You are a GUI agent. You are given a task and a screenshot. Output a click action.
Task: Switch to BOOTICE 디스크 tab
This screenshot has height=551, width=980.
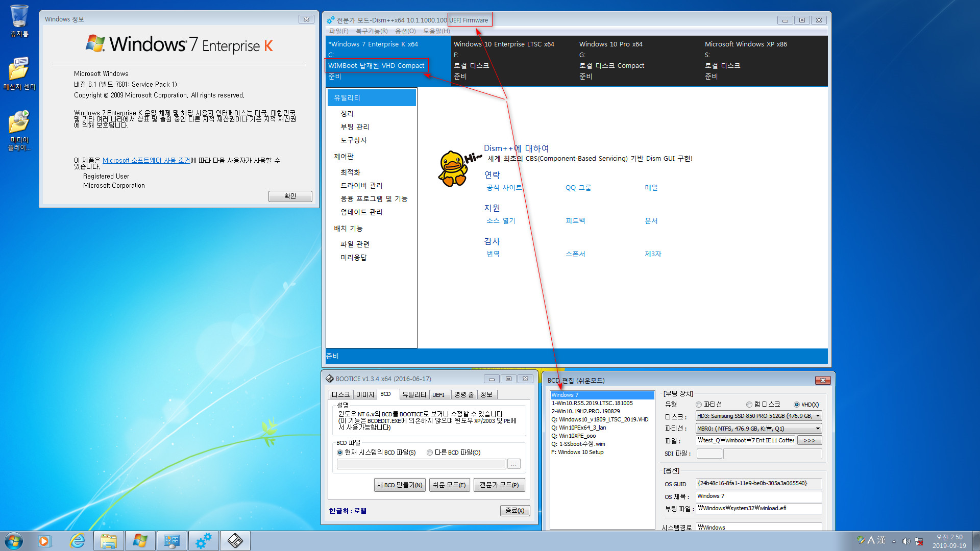[x=341, y=394]
